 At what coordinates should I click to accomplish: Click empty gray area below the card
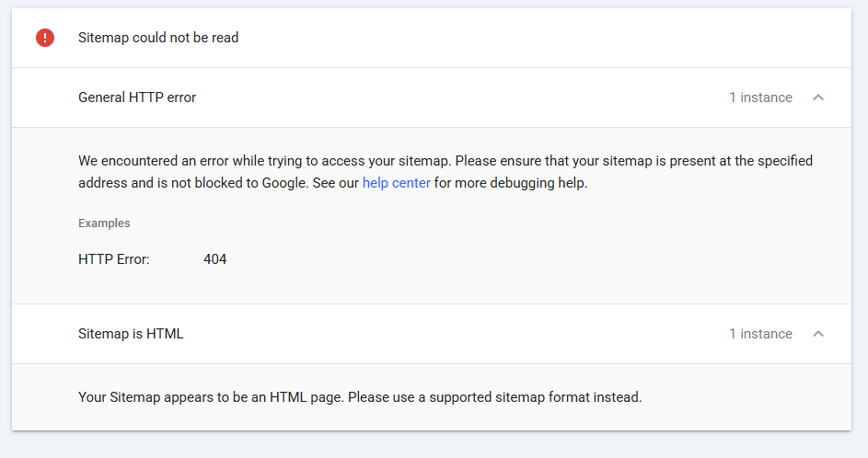point(434,445)
